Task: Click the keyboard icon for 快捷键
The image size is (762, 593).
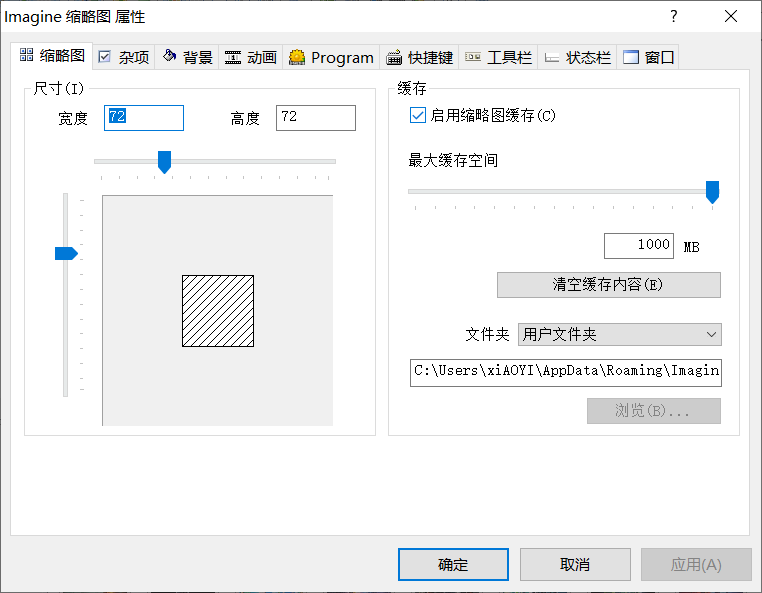Action: point(394,57)
